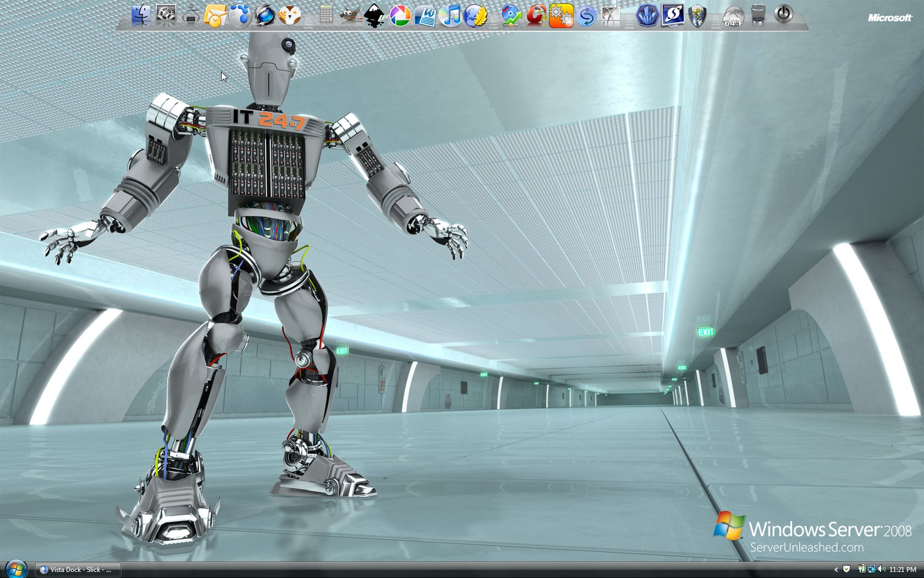Expand hidden system tray icons arrow

pyautogui.click(x=836, y=570)
